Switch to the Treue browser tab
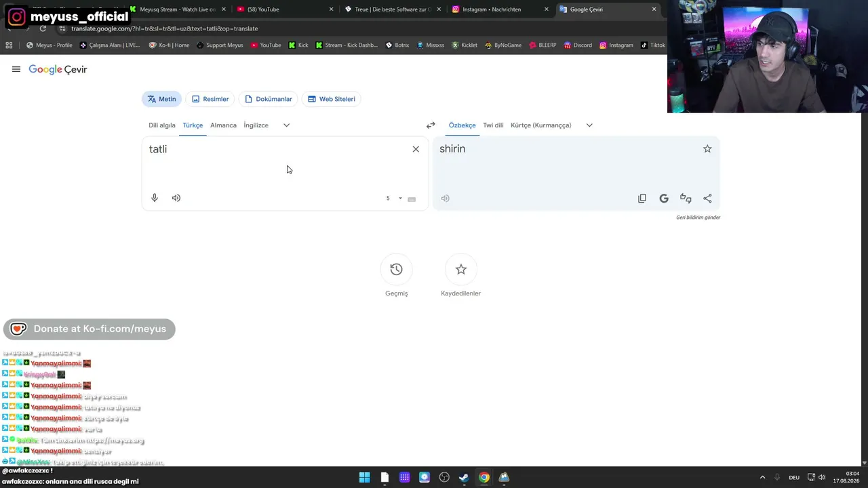This screenshot has height=488, width=868. (x=393, y=9)
